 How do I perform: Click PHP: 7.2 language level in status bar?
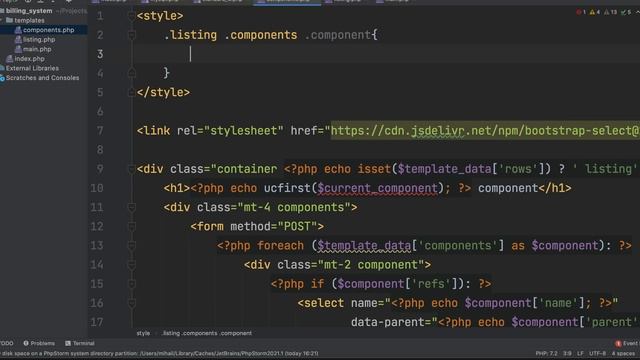[546, 353]
